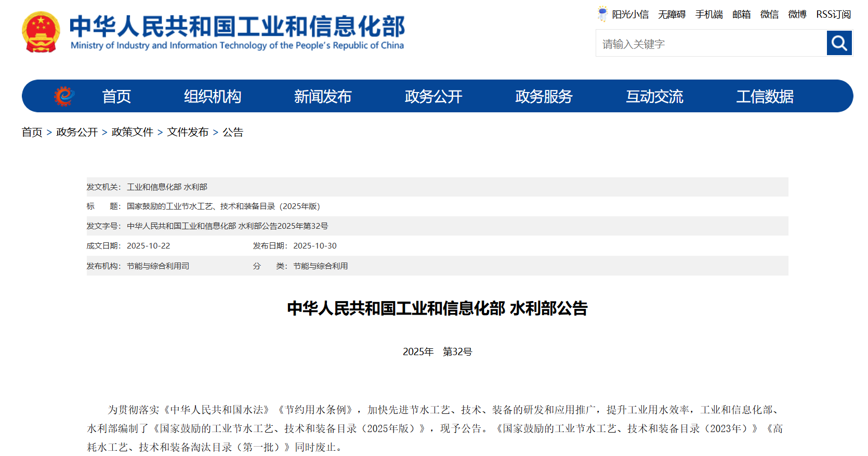Click the 无障碍 accessibility link

click(672, 15)
